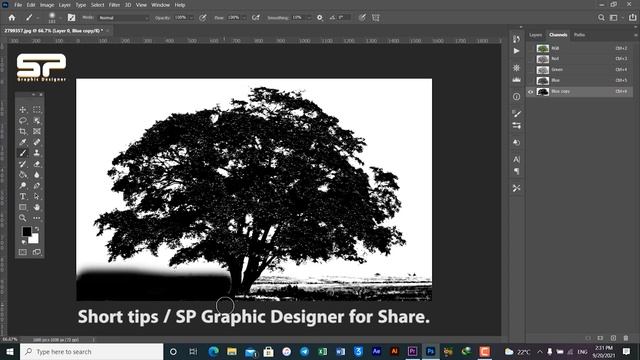The width and height of the screenshot is (640, 360).
Task: Toggle Quick Mask mode
Action: tap(23, 252)
